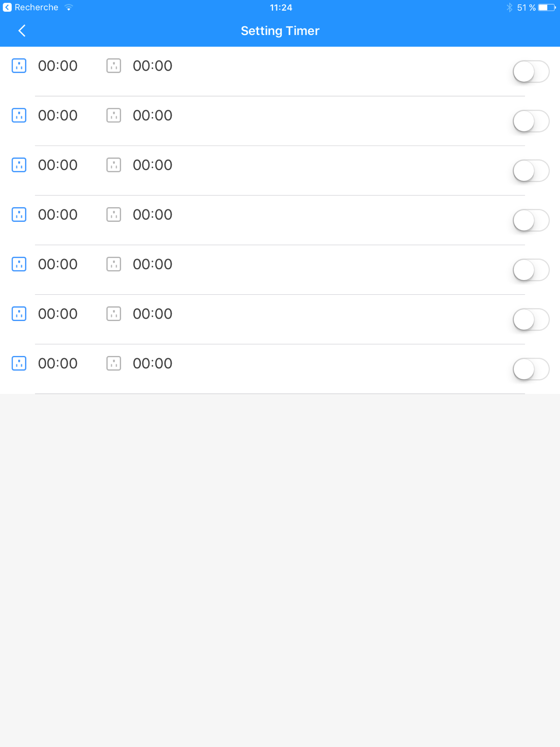The height and width of the screenshot is (747, 560).
Task: Edit the off-time 00:00 in sixth row
Action: click(153, 314)
